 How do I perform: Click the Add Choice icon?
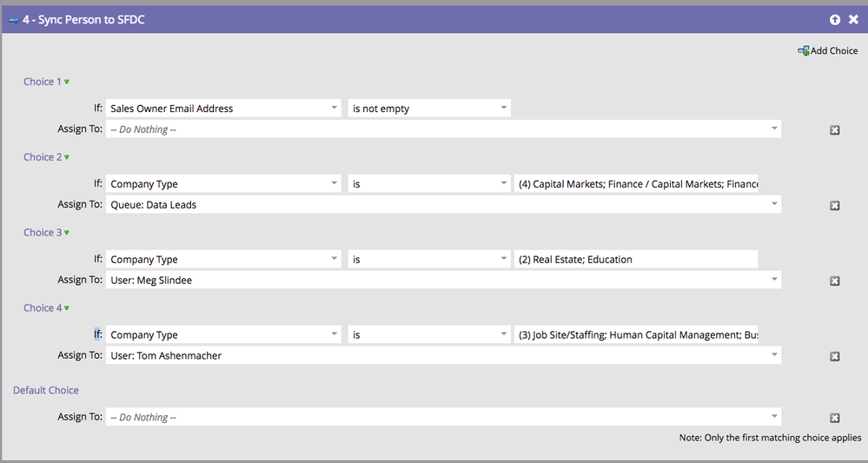coord(804,51)
